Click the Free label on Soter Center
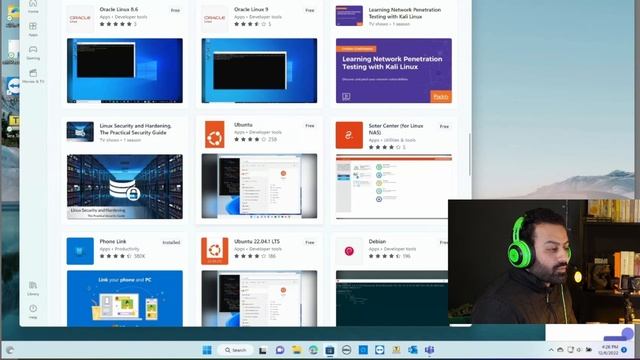This screenshot has height=360, width=640. [444, 127]
